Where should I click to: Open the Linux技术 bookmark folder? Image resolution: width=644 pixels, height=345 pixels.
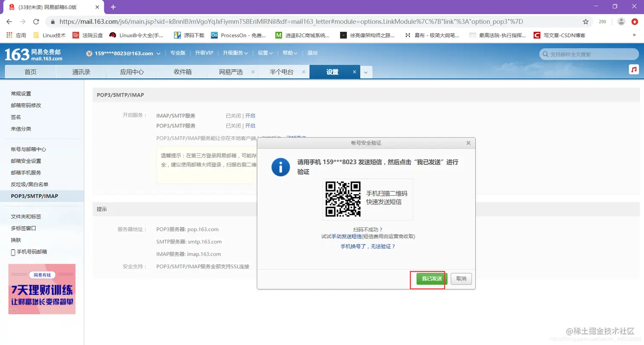click(x=49, y=35)
